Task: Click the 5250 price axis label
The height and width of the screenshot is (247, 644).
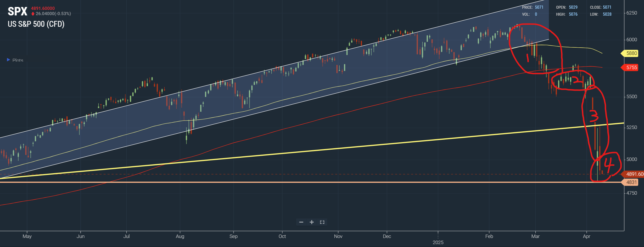Action: click(x=632, y=127)
